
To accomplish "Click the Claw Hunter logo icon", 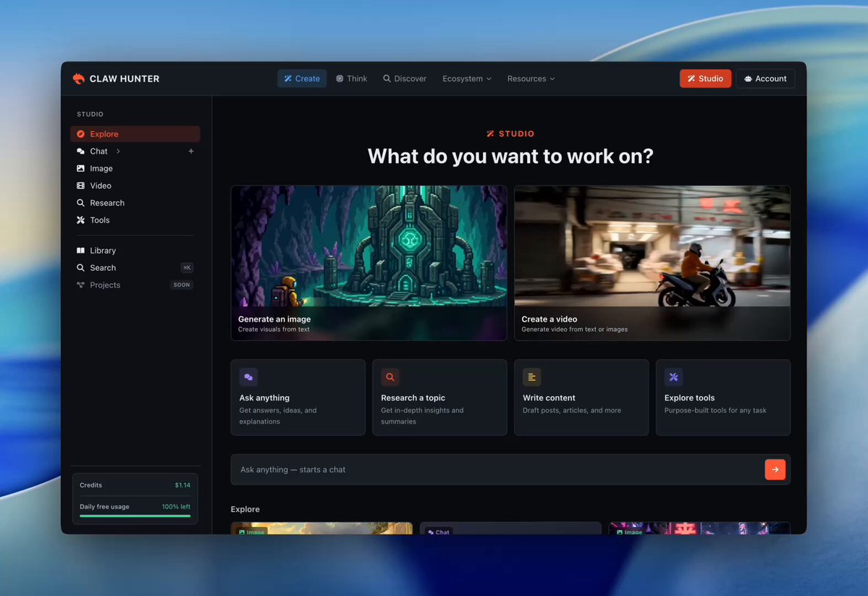I will point(79,79).
